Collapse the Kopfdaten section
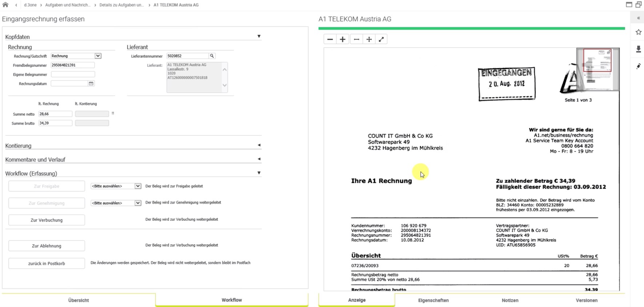 259,36
